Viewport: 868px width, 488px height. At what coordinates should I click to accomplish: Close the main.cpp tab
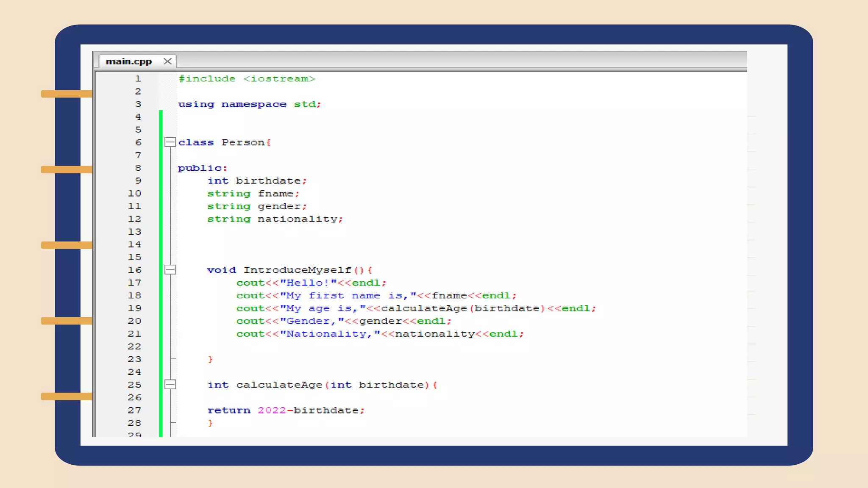[x=167, y=61]
